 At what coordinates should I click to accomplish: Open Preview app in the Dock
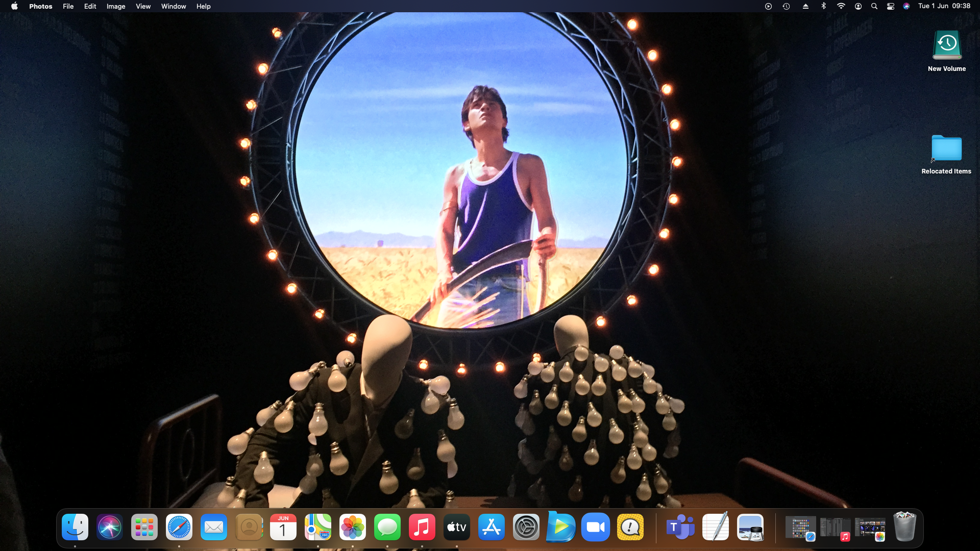pyautogui.click(x=750, y=527)
